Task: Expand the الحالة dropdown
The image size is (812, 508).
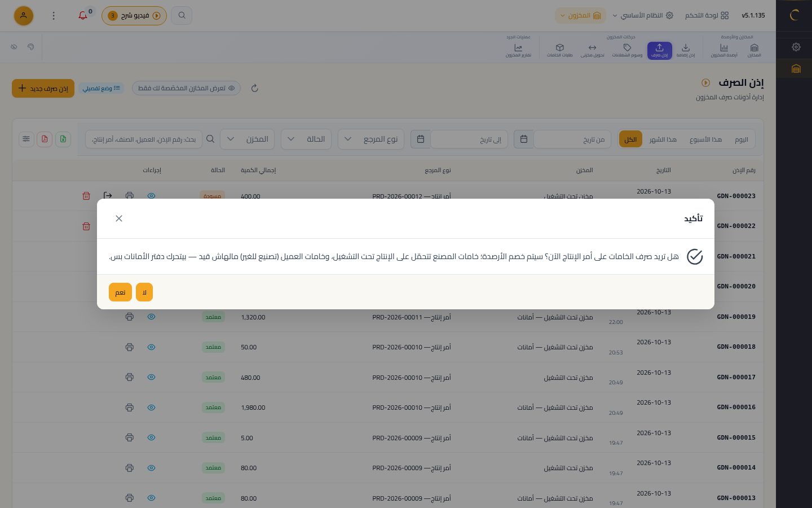Action: [x=306, y=139]
